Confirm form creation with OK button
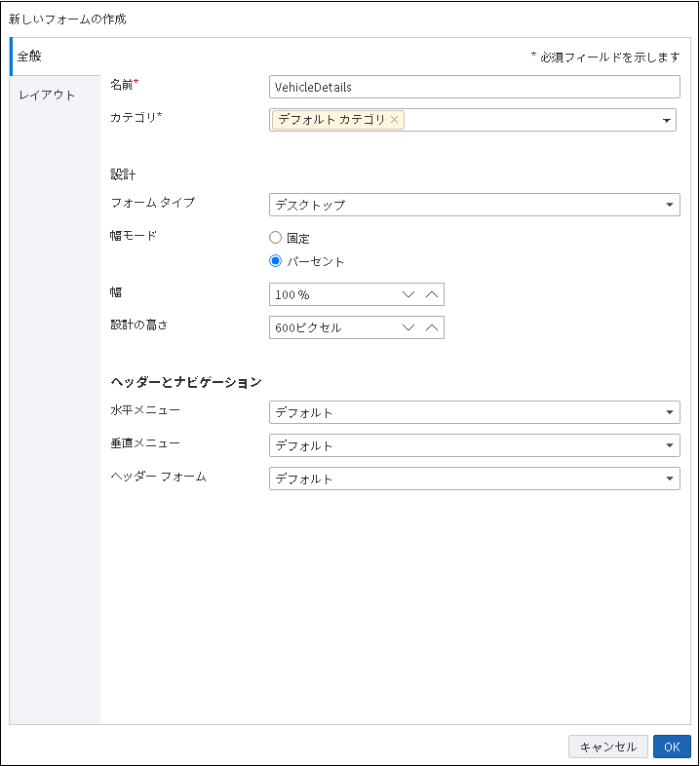This screenshot has height=766, width=700. click(672, 747)
